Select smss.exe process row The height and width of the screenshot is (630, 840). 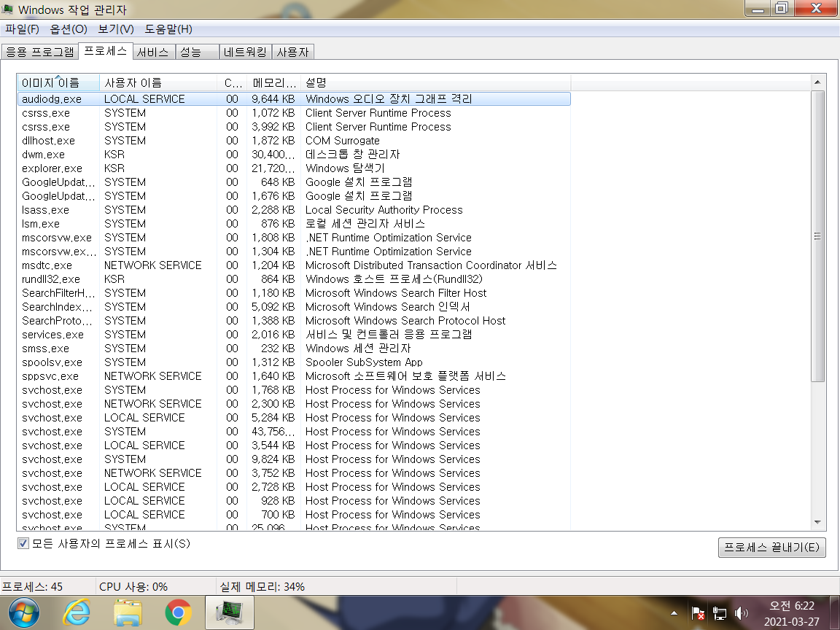click(294, 349)
